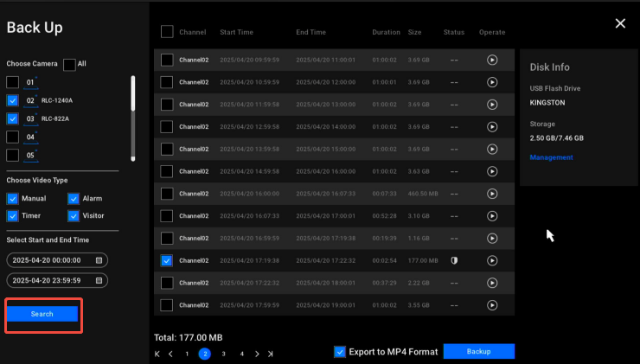Select all recordings via header checkbox
Screen dimensions: 640x364
[x=167, y=32]
